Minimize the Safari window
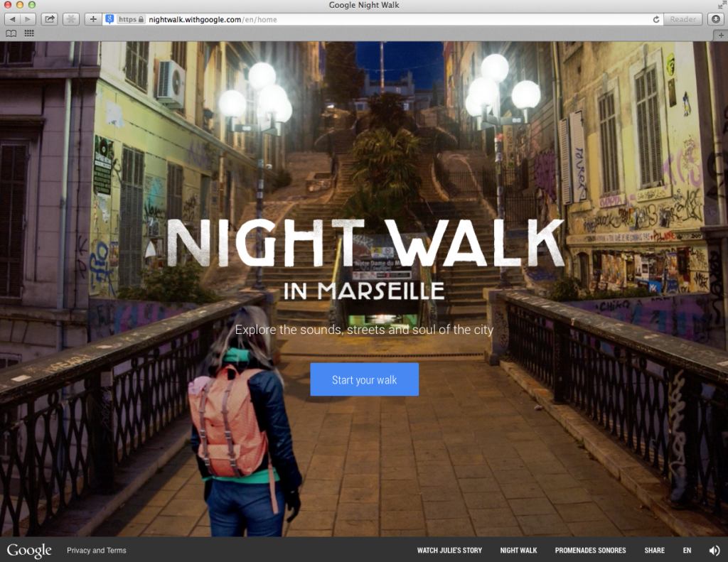This screenshot has width=728, height=562. click(20, 5)
